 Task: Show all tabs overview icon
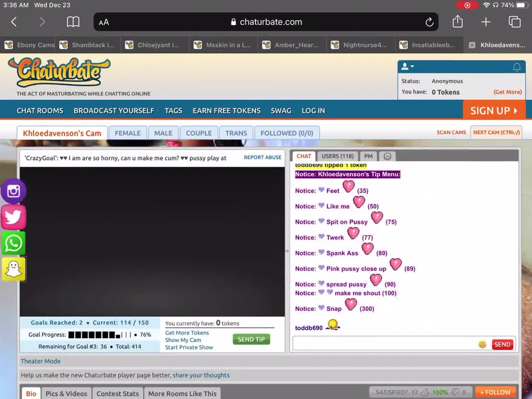[x=514, y=22]
